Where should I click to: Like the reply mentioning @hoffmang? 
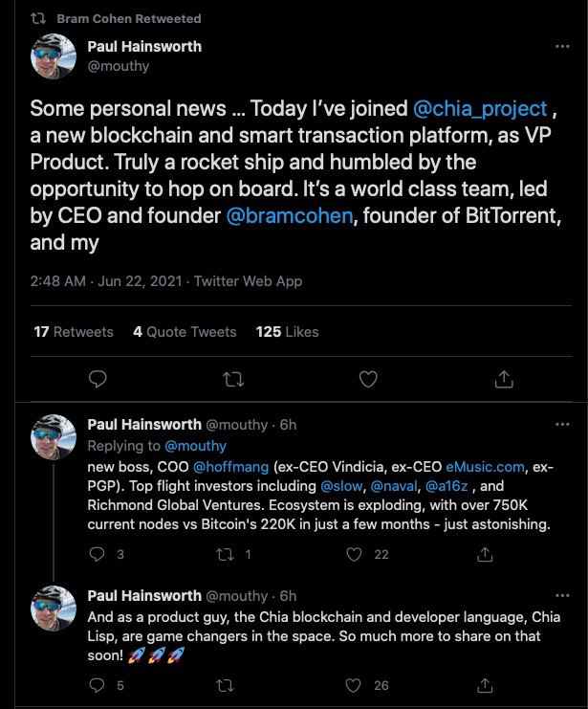(354, 554)
